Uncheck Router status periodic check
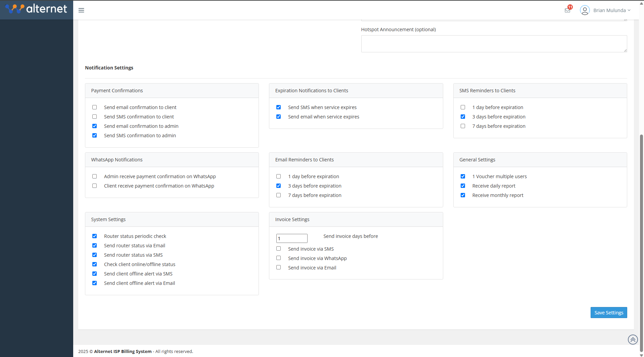Image resolution: width=644 pixels, height=357 pixels. pyautogui.click(x=95, y=236)
